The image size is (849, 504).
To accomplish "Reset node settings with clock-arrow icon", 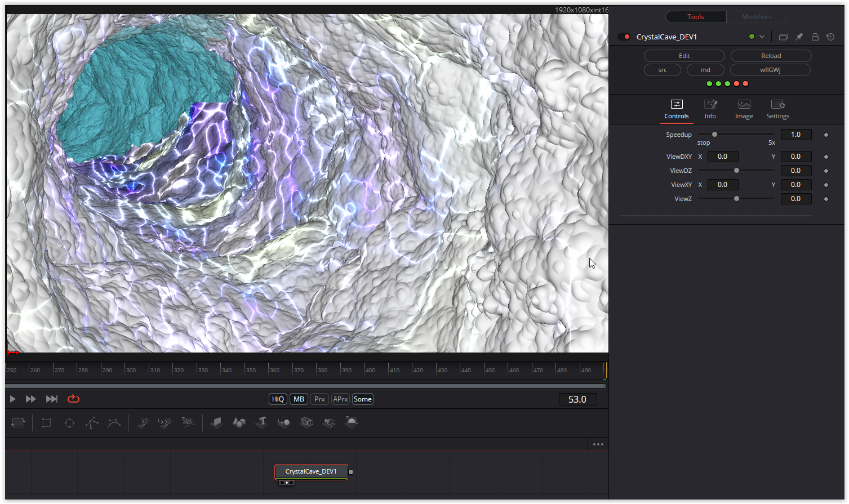I will coord(830,37).
